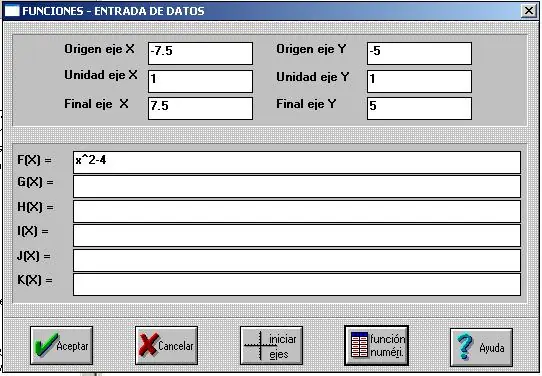This screenshot has height=376, width=542.
Task: Click the empty J(X) function field
Action: click(297, 260)
